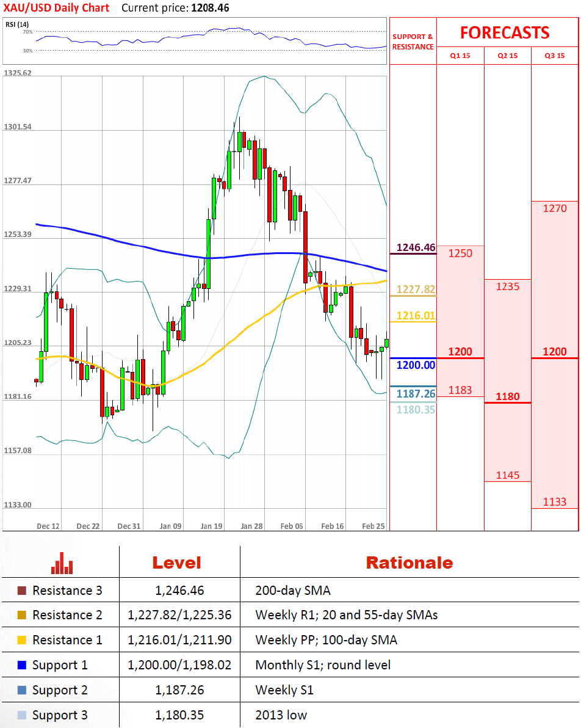Viewport: 581px width, 728px height.
Task: Click the Resistance 3 row label
Action: click(x=67, y=591)
